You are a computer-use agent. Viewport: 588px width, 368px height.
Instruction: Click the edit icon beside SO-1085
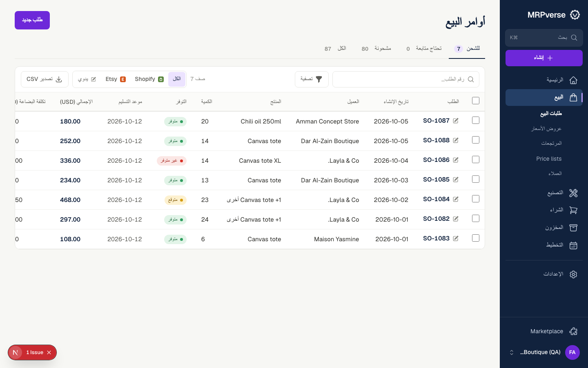pos(456,180)
